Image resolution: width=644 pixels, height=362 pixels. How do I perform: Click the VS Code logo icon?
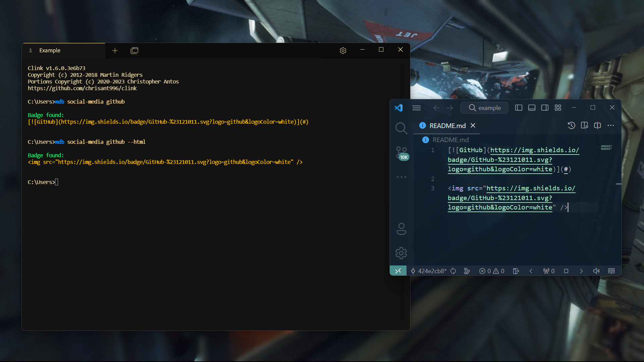pos(398,108)
